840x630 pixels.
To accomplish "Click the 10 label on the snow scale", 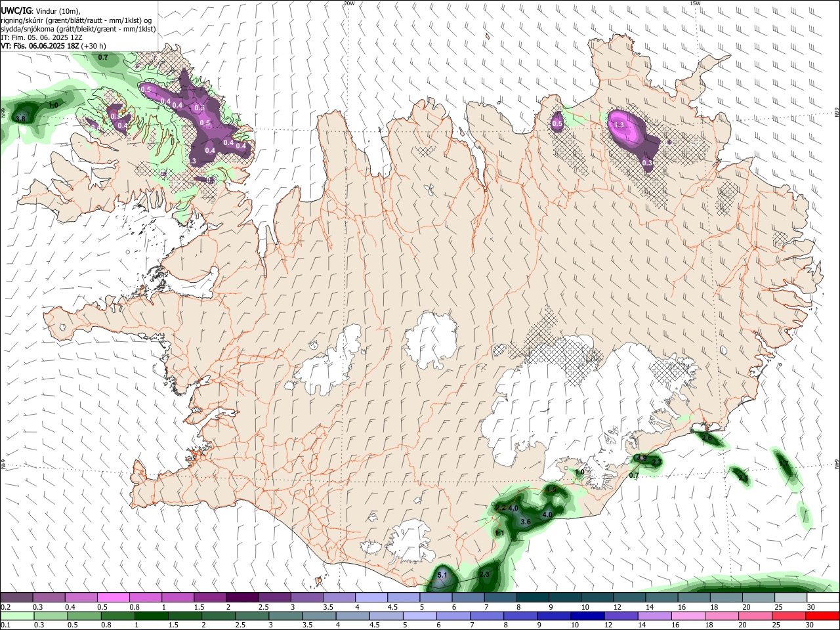I will (x=584, y=607).
